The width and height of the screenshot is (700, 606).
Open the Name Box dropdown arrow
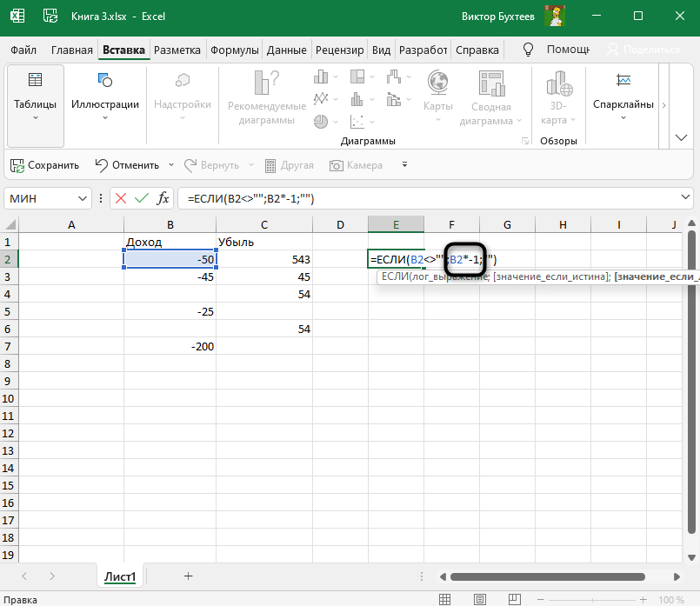(83, 198)
